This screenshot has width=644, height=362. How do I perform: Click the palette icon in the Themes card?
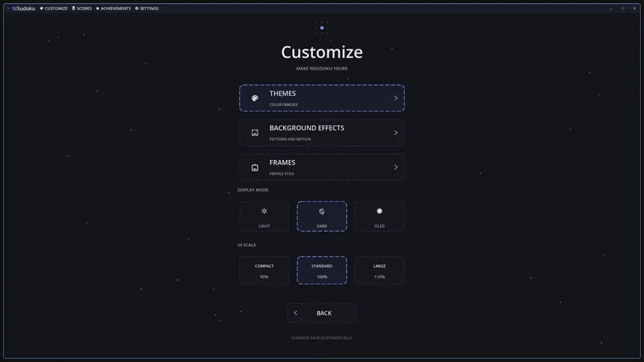255,98
